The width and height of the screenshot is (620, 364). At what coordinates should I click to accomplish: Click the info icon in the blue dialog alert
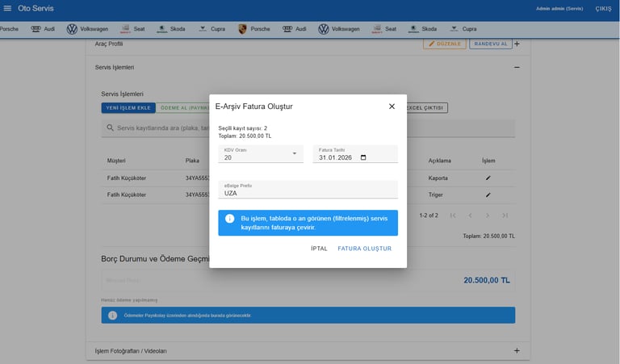(230, 219)
